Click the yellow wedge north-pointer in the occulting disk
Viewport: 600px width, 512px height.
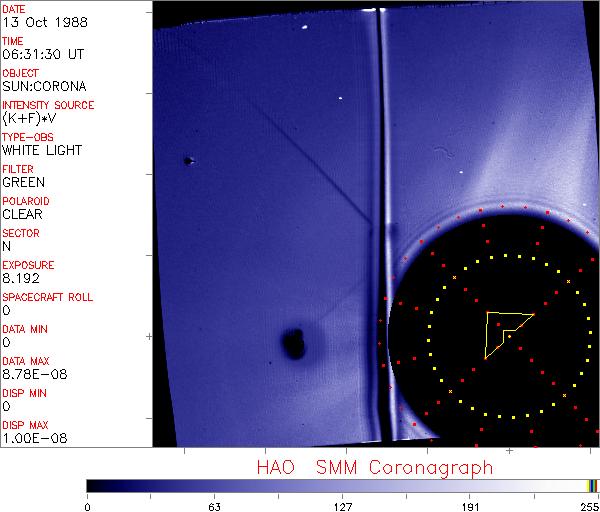pos(500,328)
